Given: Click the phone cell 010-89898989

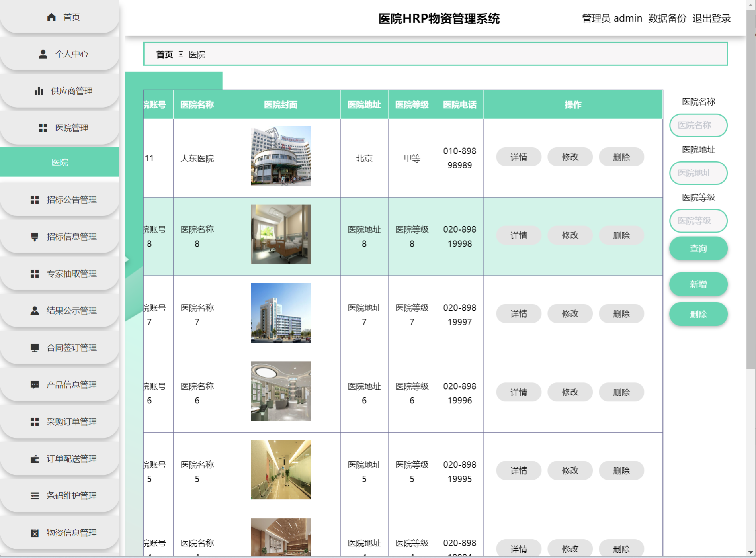Looking at the screenshot, I should click(x=460, y=158).
